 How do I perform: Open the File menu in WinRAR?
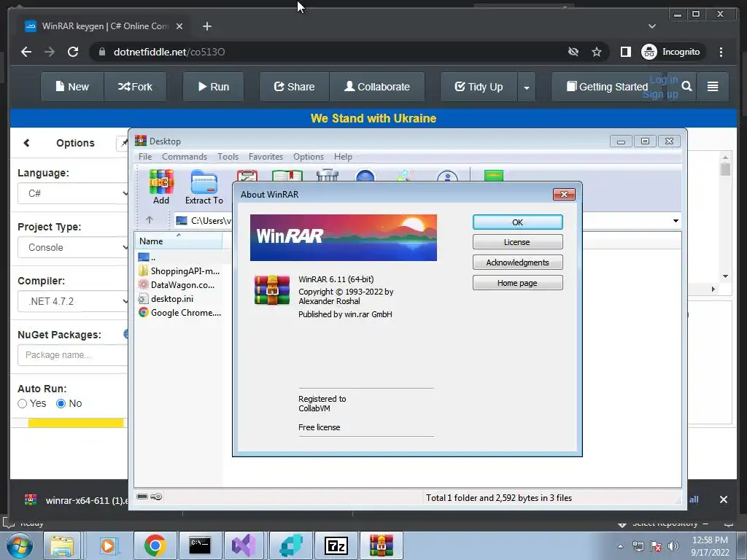pos(145,157)
